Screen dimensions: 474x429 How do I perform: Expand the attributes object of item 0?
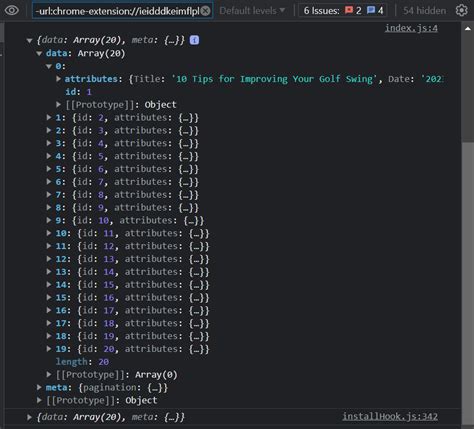pos(58,79)
